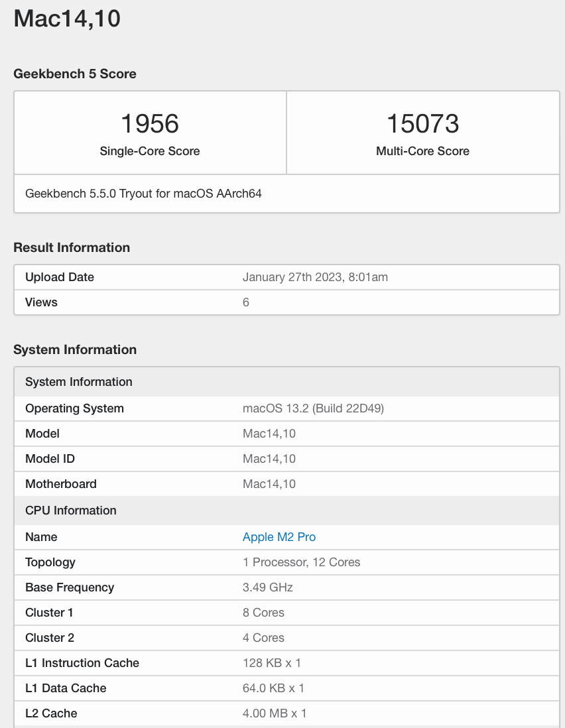The height and width of the screenshot is (728, 565).
Task: Click the 128 KB x 1 value
Action: tap(272, 663)
